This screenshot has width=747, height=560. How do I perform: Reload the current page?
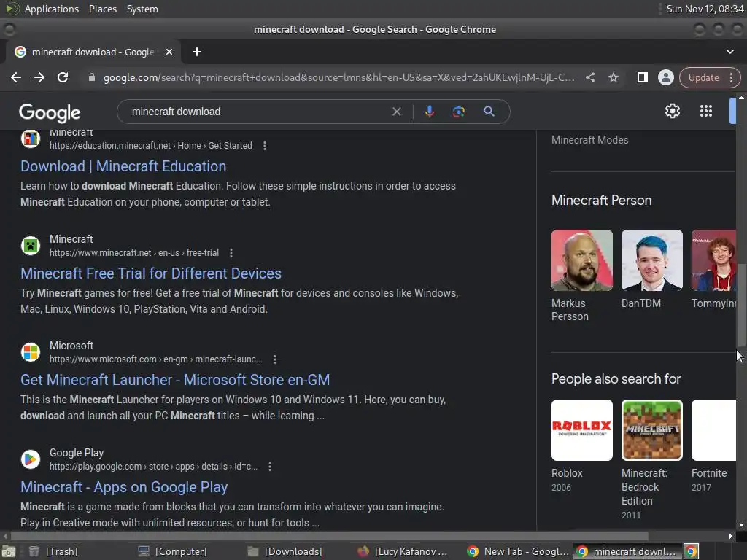pos(63,77)
